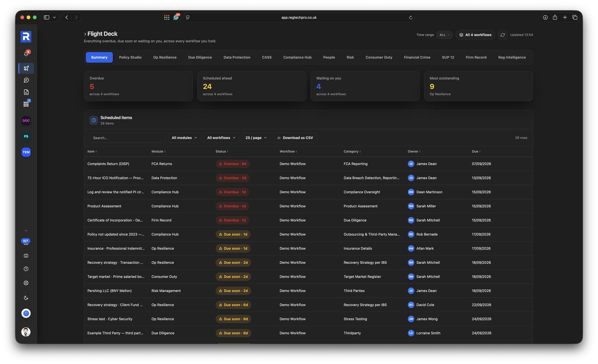Open the Overdue summary card

pos(138,86)
